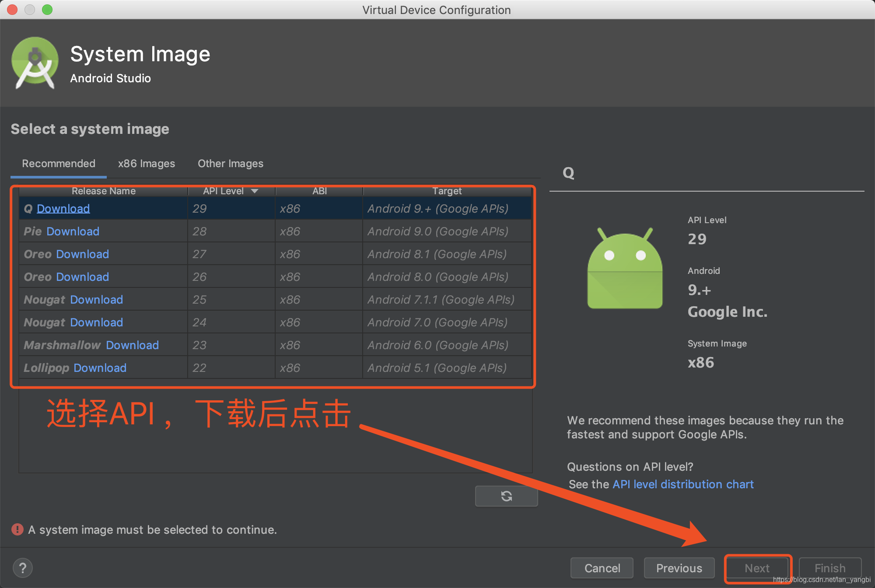Image resolution: width=875 pixels, height=588 pixels.
Task: Click the Download link for Pie
Action: click(x=73, y=231)
